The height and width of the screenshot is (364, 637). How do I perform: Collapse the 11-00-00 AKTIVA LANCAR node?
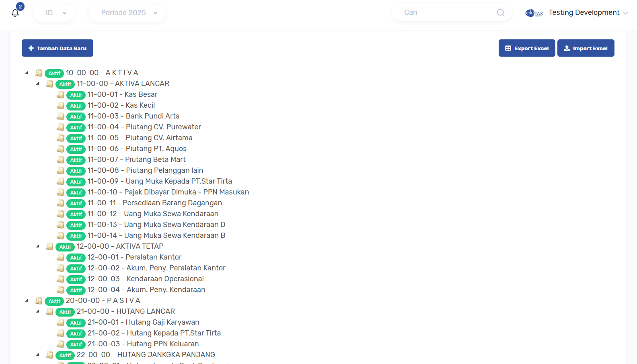click(38, 84)
